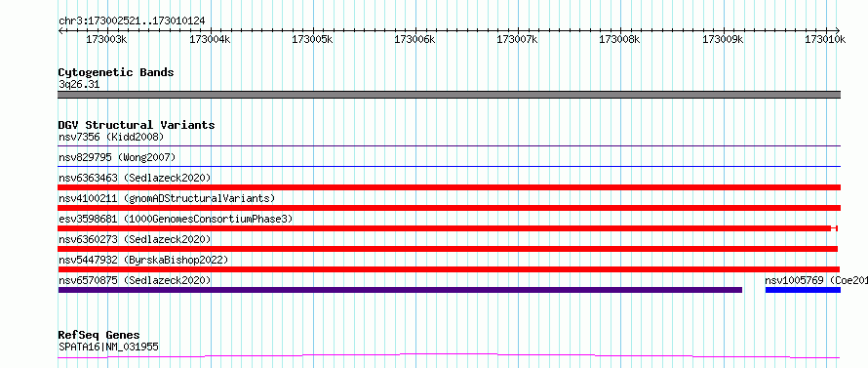Select the red nsv4100211 variant bar
868x368 pixels.
click(449, 208)
